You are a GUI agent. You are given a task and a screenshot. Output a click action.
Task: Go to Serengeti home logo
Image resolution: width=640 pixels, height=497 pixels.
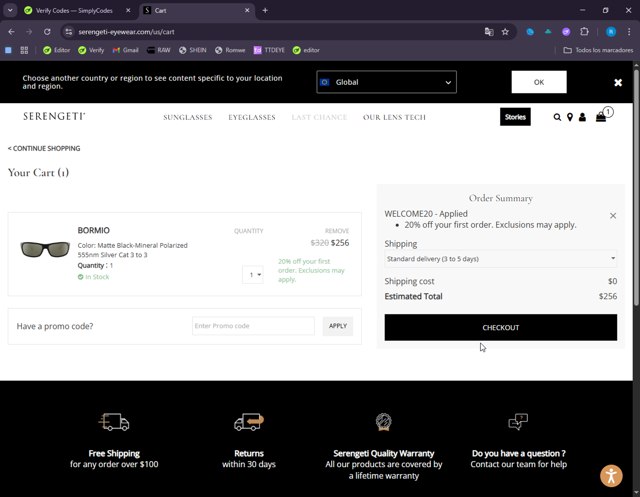[x=54, y=116]
